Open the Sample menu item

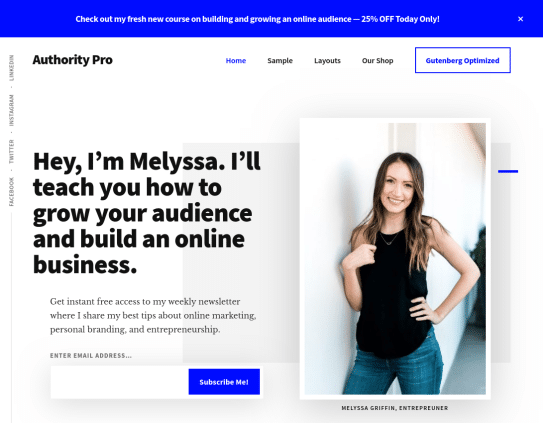(x=280, y=61)
